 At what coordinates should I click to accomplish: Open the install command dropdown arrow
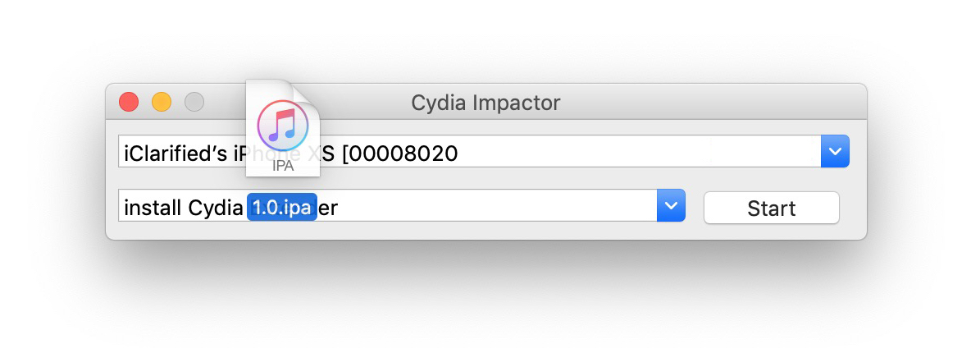671,206
